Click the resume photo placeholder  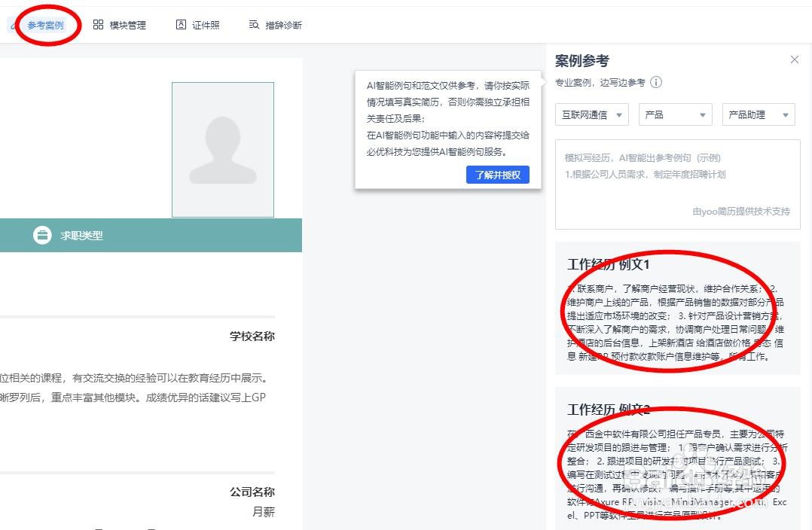[x=223, y=149]
